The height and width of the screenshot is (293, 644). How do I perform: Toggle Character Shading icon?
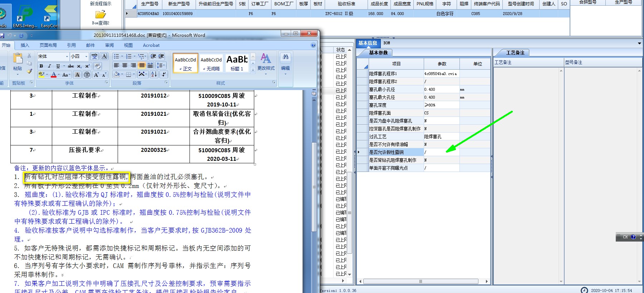(x=77, y=75)
